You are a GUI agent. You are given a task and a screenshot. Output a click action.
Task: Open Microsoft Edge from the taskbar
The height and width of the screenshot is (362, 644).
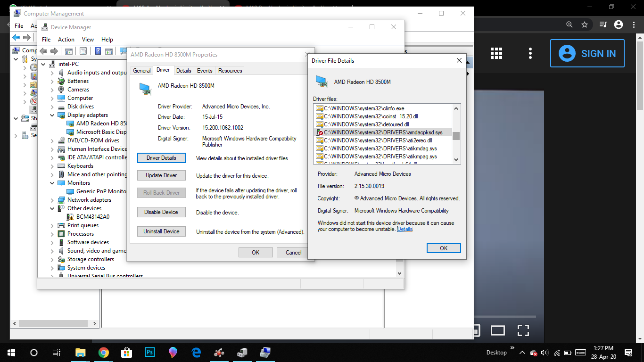(x=196, y=352)
